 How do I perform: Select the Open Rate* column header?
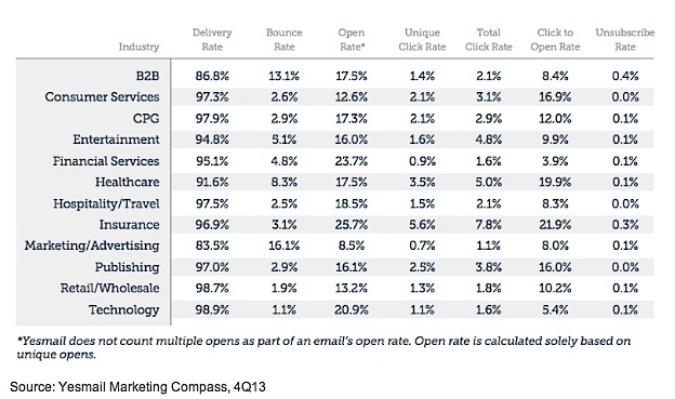[x=352, y=40]
